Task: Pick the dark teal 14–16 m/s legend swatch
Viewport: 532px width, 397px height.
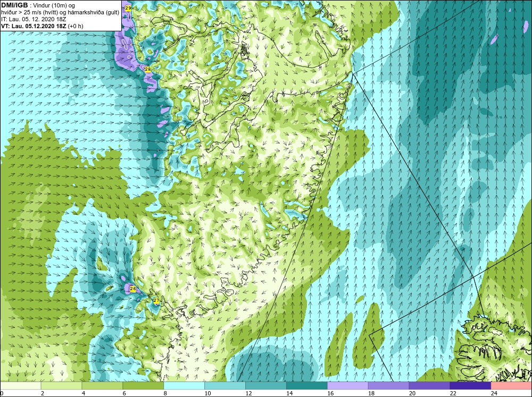Action: tap(307, 386)
